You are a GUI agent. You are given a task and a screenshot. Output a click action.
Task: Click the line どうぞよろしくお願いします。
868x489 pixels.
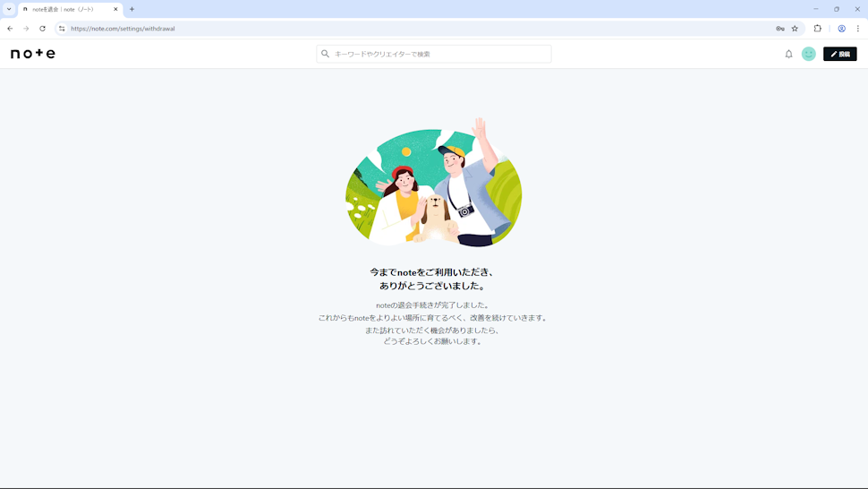tap(433, 341)
